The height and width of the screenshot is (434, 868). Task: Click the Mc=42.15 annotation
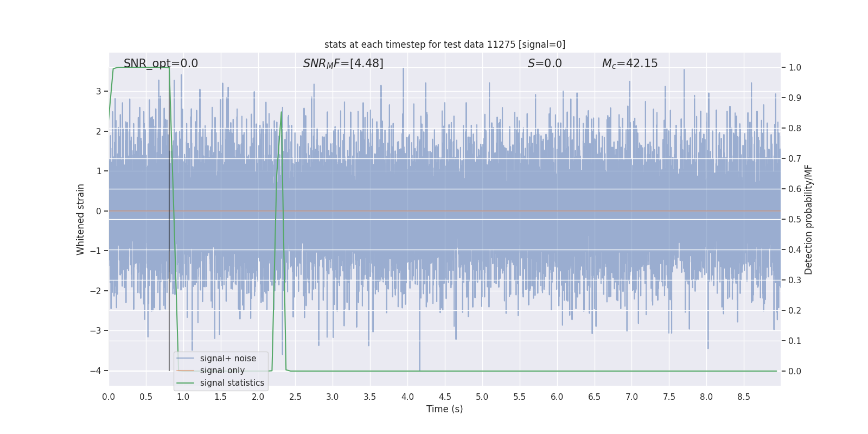coord(630,63)
